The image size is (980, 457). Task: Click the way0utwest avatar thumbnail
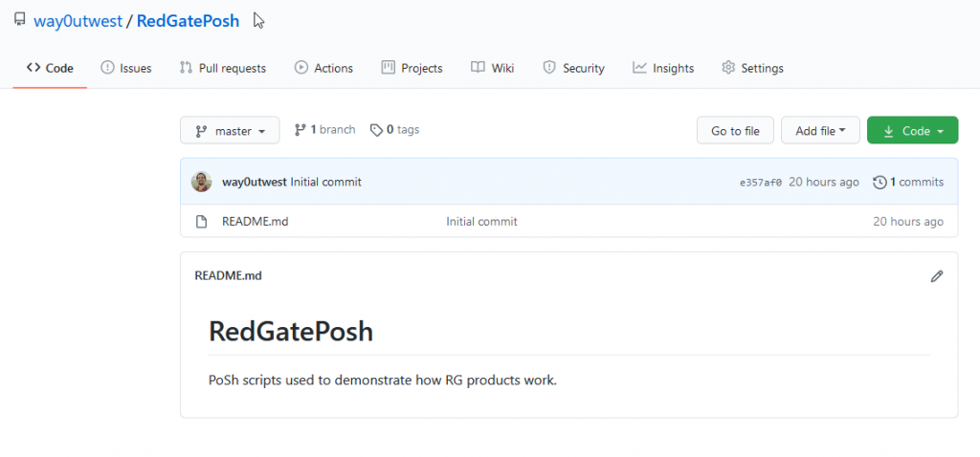(202, 182)
